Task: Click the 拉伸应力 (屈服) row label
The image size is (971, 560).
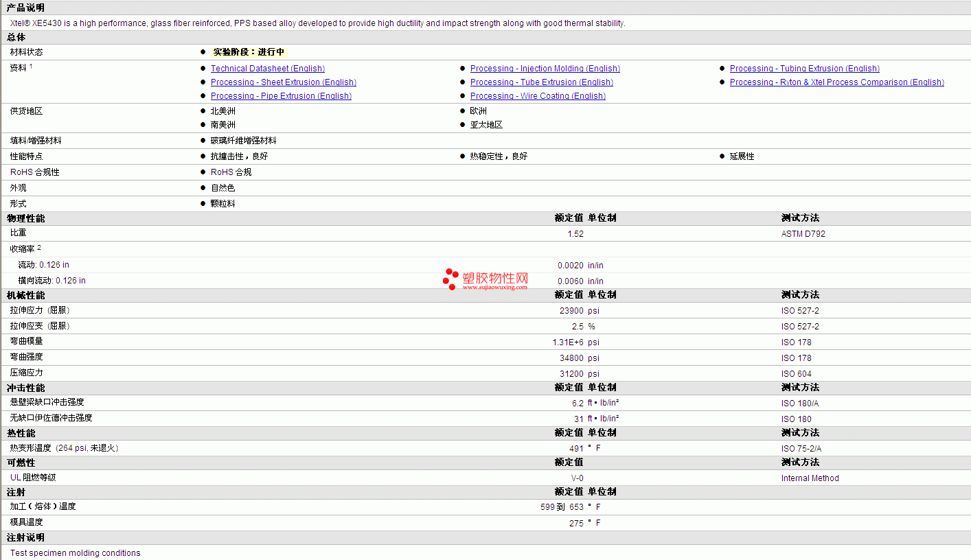Action: (40, 310)
